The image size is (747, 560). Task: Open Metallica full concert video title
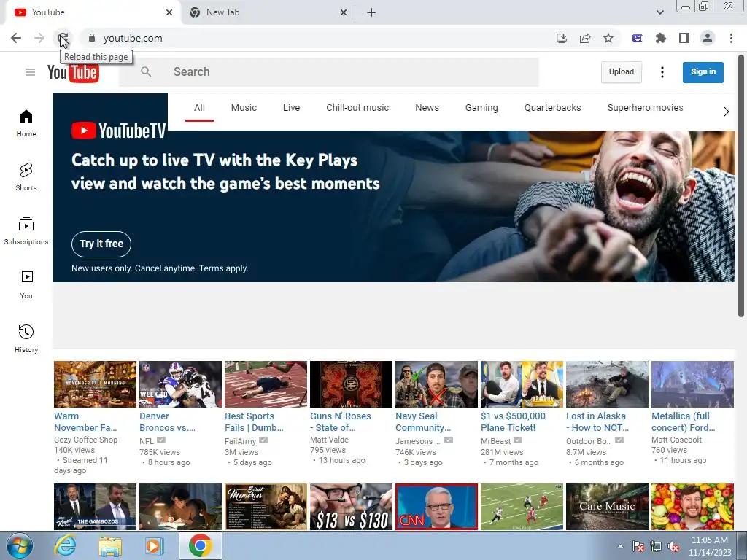(683, 422)
